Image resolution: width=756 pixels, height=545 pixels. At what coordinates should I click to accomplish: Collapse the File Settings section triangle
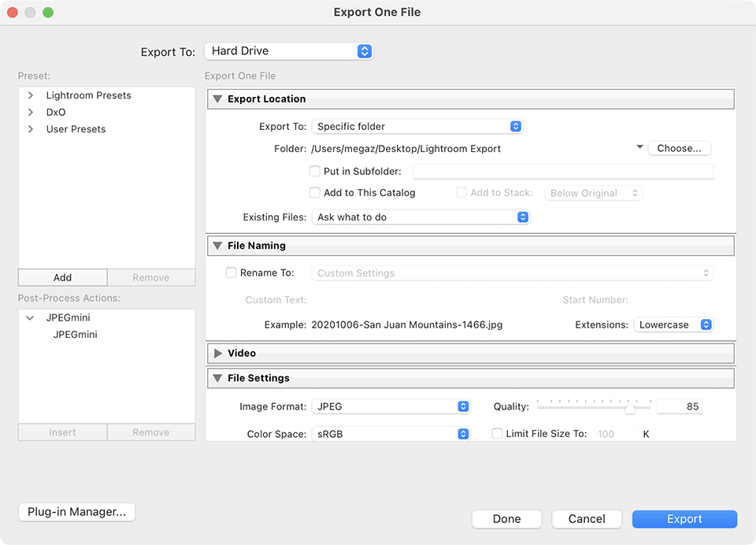pyautogui.click(x=218, y=378)
